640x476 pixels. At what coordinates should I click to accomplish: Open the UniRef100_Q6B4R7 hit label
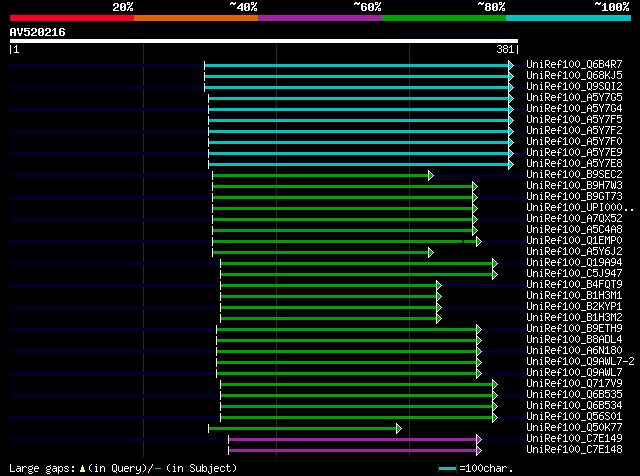pos(574,65)
